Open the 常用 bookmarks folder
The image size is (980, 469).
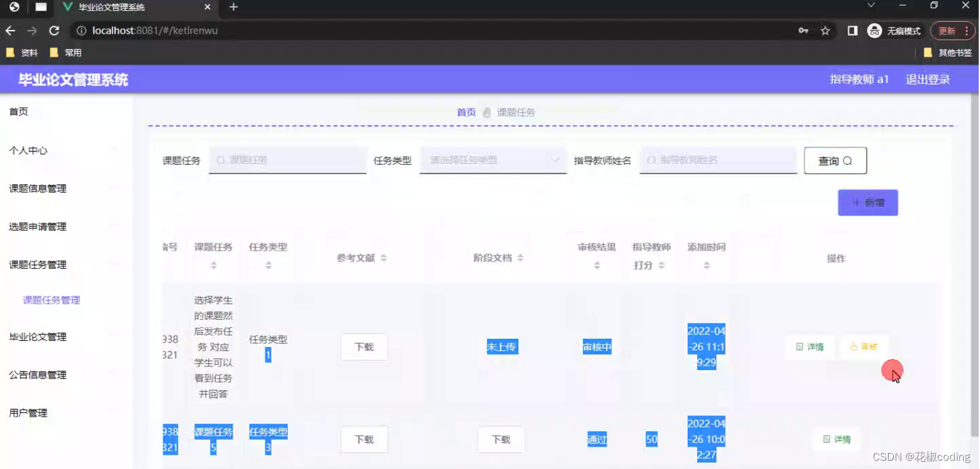tap(66, 53)
